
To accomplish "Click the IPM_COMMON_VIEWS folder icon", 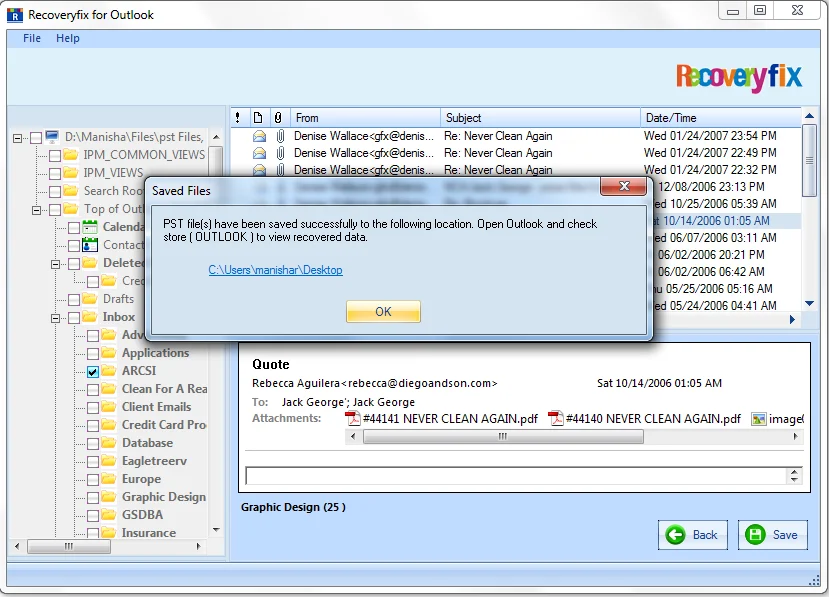I will 70,154.
